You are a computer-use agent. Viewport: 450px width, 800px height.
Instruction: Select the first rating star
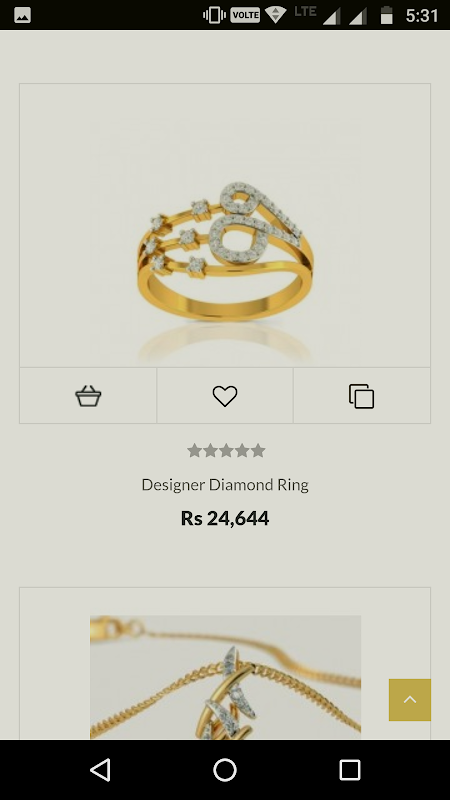(194, 451)
